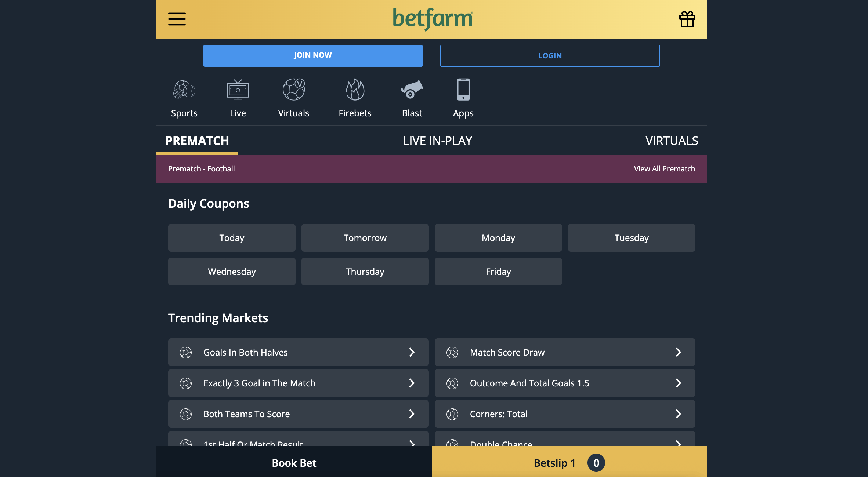
Task: Click football icon beside Goals In Both Halves
Action: [186, 352]
